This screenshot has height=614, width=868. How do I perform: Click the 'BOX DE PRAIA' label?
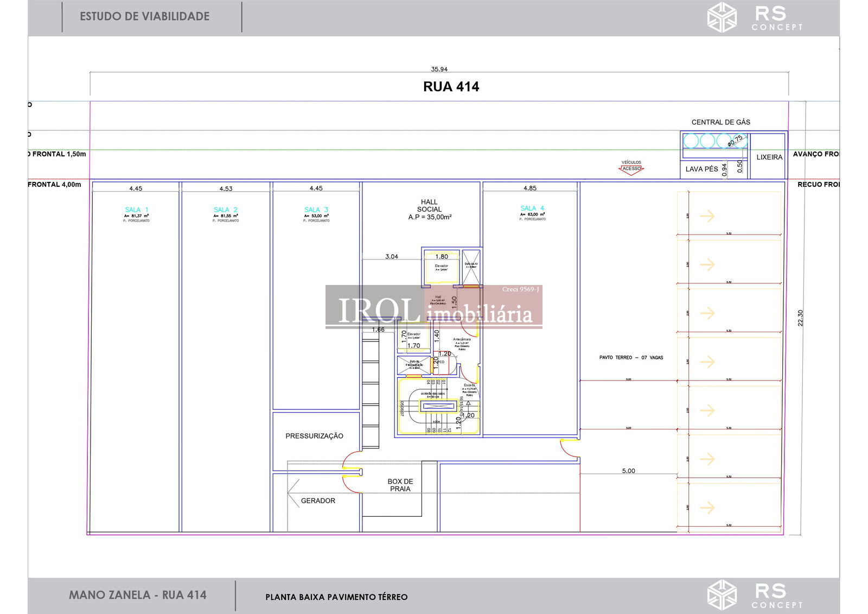click(x=400, y=485)
